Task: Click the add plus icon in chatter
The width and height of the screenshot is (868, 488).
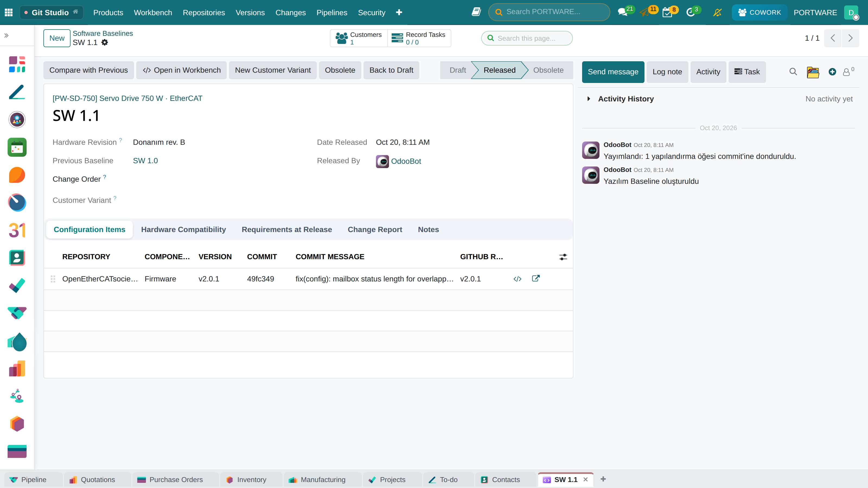Action: [x=832, y=72]
